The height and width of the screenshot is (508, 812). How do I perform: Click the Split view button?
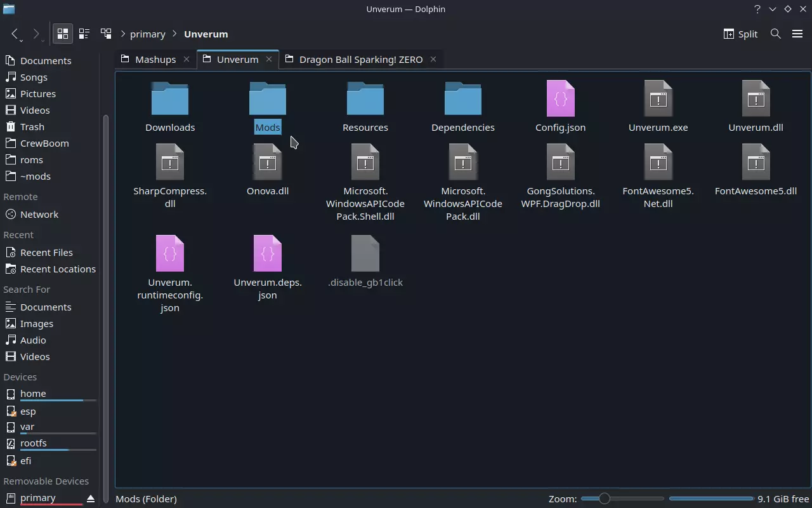[x=740, y=34]
